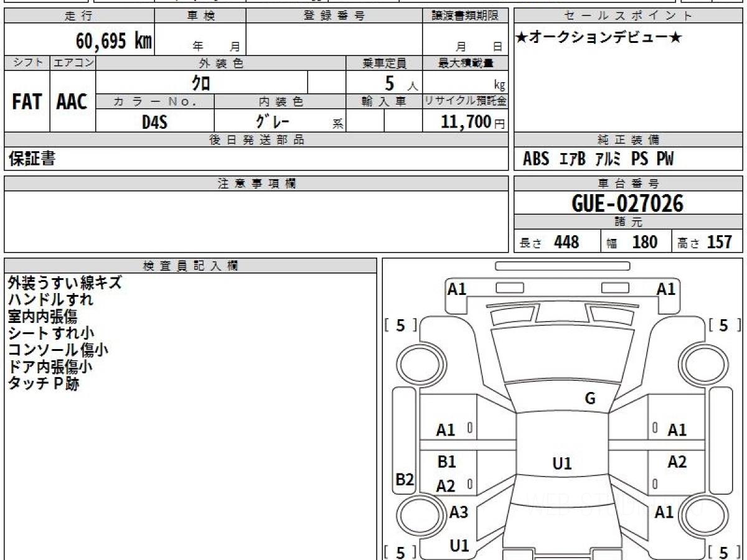This screenshot has width=747, height=560.
Task: Select the シフト header cell
Action: coord(27,63)
